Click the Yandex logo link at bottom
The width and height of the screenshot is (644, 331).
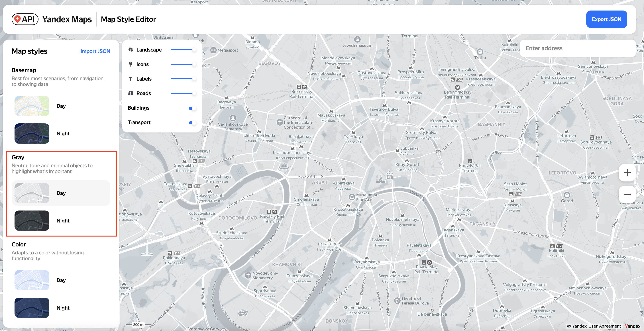pos(633,326)
